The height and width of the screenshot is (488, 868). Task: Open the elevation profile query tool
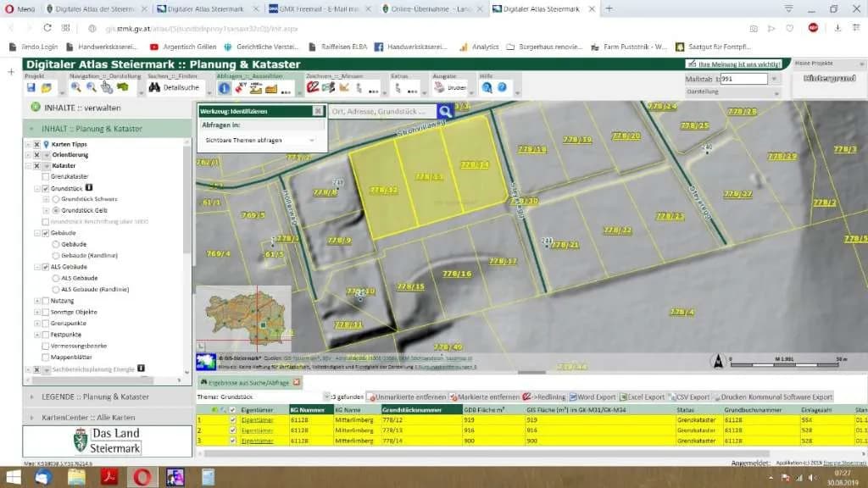click(256, 87)
